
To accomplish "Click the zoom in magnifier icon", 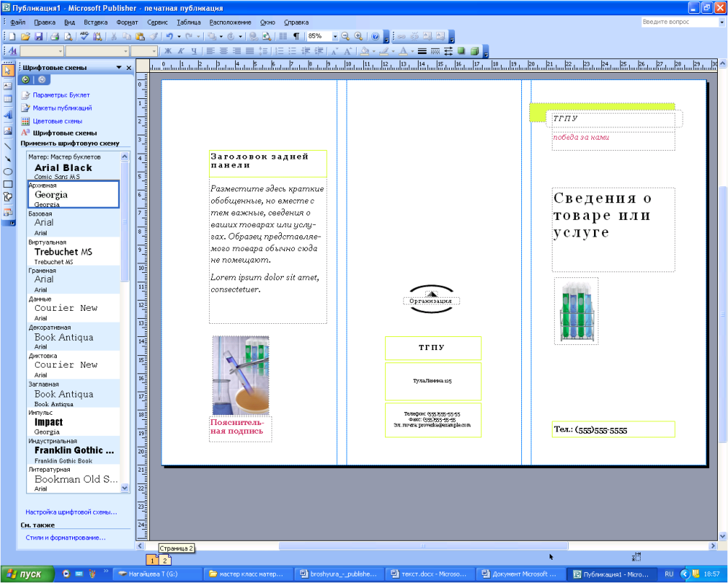I will click(358, 36).
